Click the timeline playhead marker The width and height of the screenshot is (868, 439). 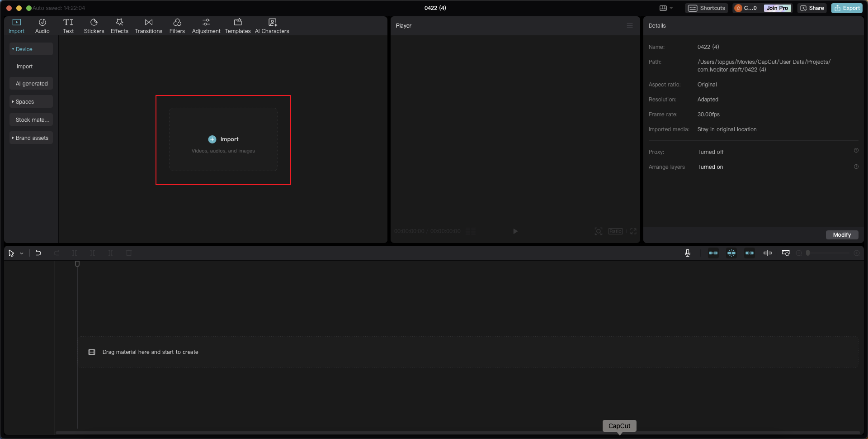click(x=77, y=264)
